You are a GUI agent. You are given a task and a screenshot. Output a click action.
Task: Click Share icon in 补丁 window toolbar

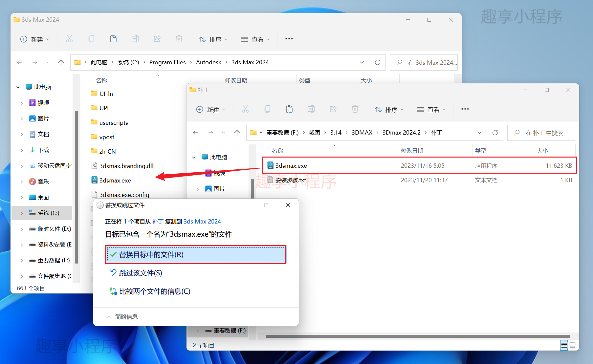click(333, 109)
